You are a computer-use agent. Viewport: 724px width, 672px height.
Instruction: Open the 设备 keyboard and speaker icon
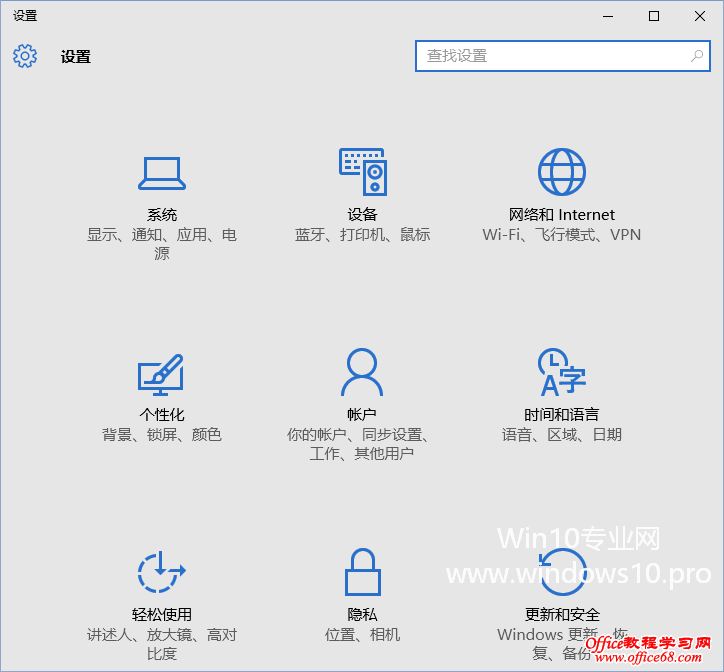pos(363,172)
